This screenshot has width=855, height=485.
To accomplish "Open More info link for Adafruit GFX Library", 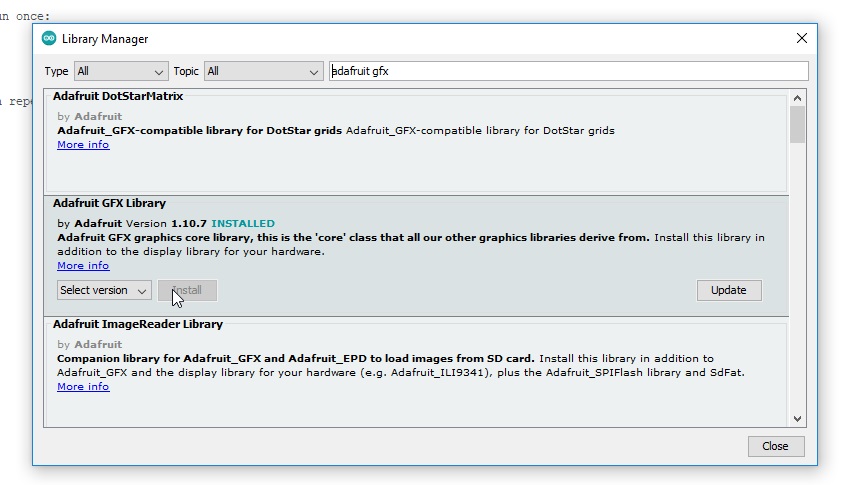I will coord(83,266).
